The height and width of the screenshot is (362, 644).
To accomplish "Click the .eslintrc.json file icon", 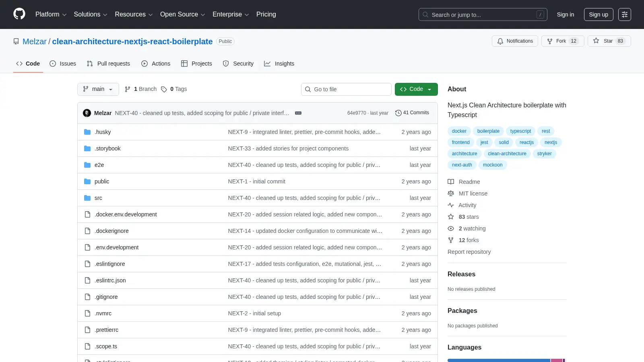I will tap(87, 280).
